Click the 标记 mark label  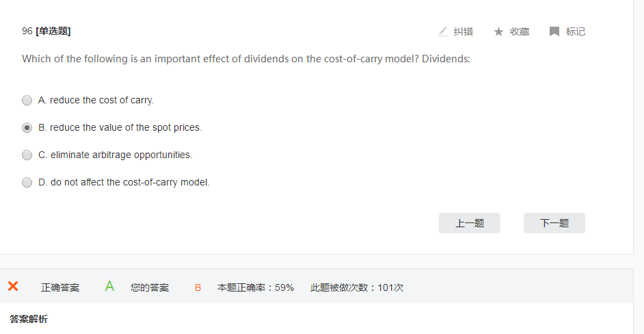(x=576, y=31)
